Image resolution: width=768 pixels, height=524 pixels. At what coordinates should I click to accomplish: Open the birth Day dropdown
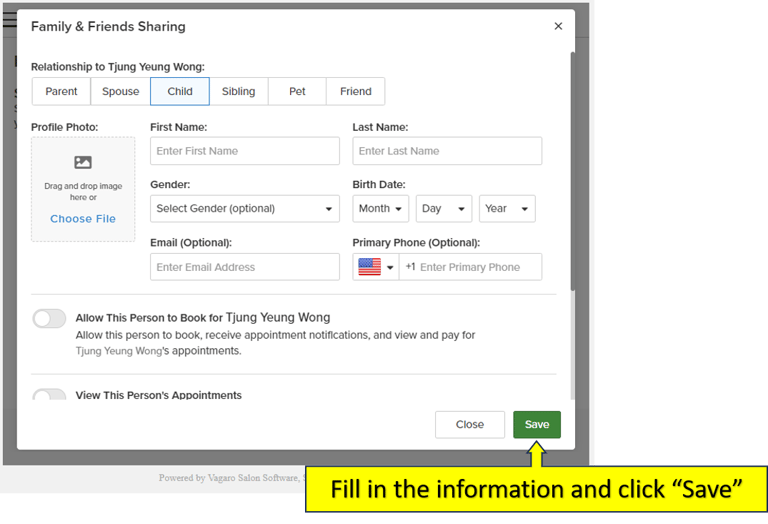pos(444,209)
